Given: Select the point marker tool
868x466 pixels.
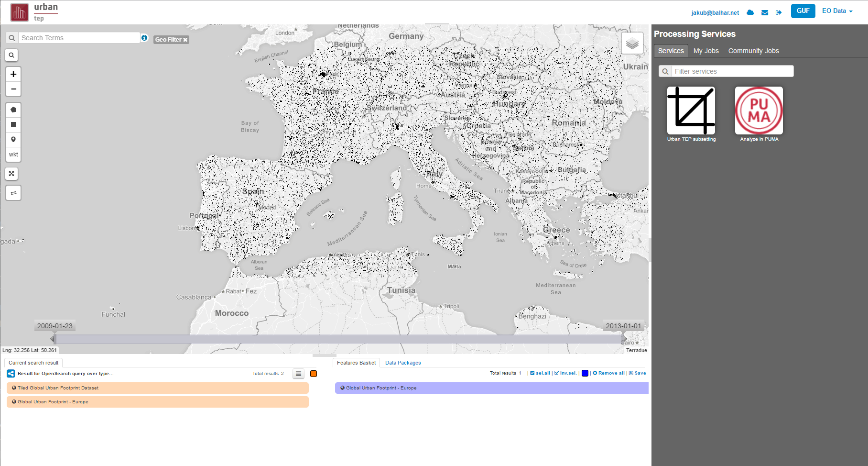Looking at the screenshot, I should 13,140.
